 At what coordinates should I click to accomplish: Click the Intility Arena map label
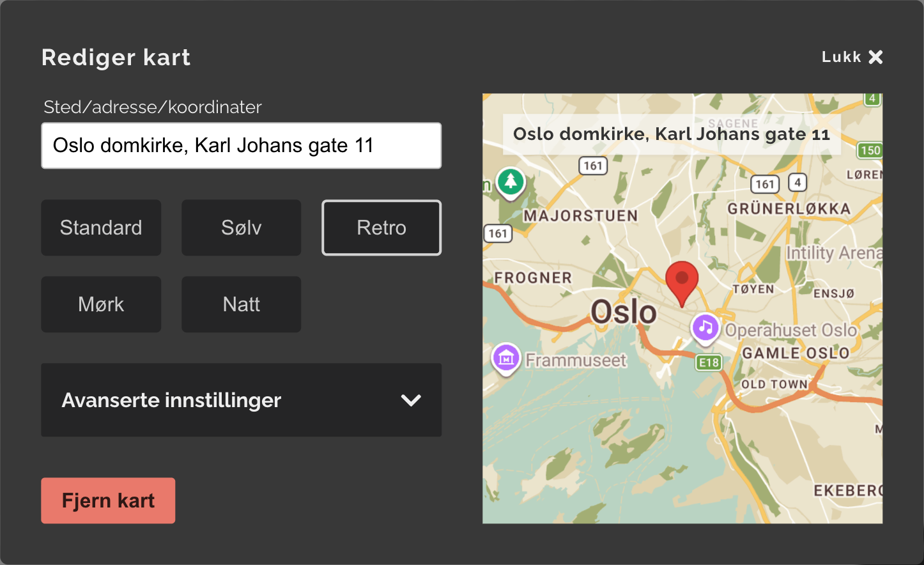[834, 253]
